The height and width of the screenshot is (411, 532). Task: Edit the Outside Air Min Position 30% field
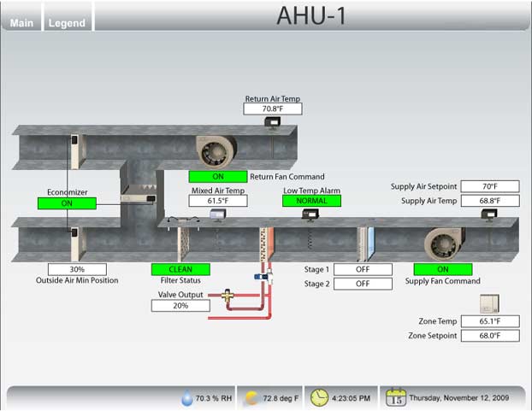click(77, 269)
